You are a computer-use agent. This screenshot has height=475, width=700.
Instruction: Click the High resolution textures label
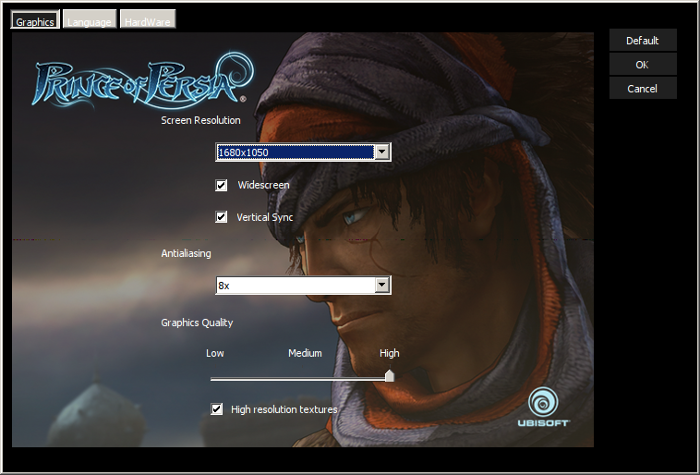pyautogui.click(x=284, y=409)
